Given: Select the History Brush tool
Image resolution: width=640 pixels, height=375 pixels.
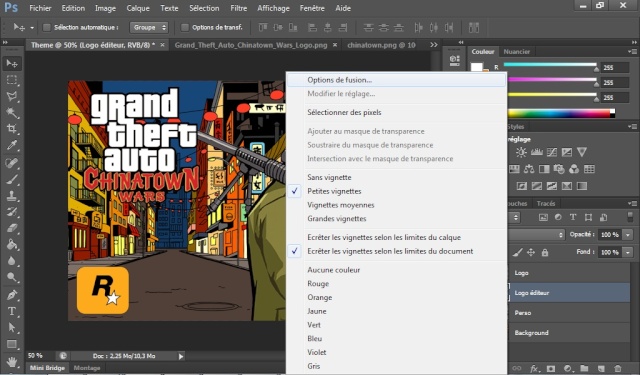Looking at the screenshot, I should click(x=12, y=212).
